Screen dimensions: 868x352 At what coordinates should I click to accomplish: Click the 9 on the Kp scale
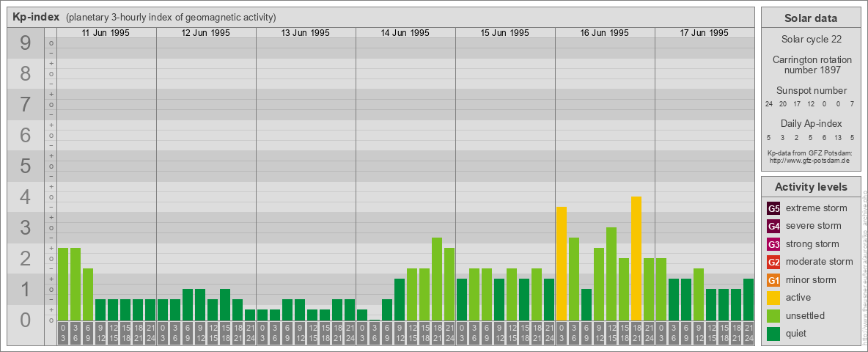(25, 44)
